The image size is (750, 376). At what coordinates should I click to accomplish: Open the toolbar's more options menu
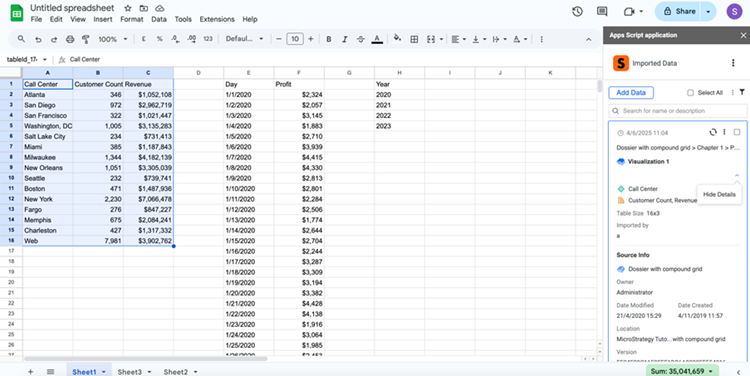541,39
